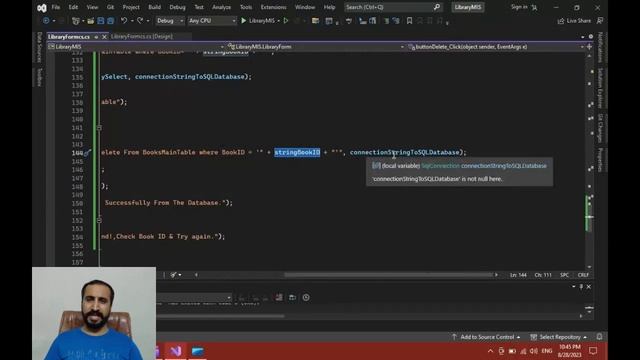Open the Data Sources side tab
Image resolution: width=640 pixels, height=360 pixels.
pyautogui.click(x=40, y=47)
